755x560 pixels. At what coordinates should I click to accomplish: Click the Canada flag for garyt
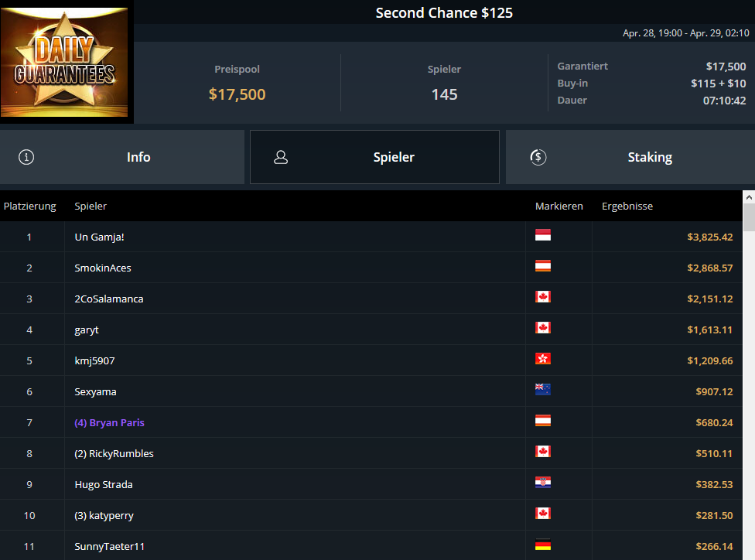pyautogui.click(x=543, y=328)
